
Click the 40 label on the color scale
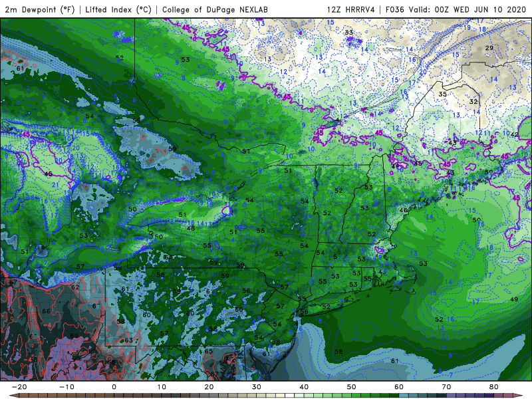pyautogui.click(x=304, y=387)
